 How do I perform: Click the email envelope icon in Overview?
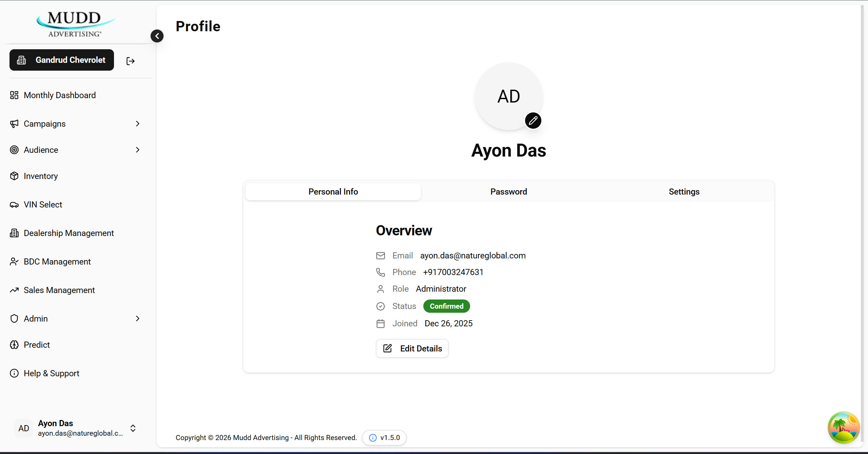click(381, 256)
